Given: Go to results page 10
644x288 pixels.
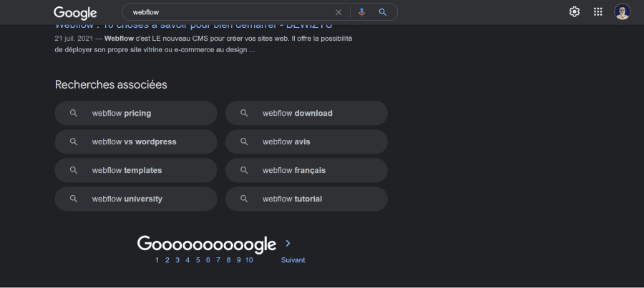Looking at the screenshot, I should (249, 260).
